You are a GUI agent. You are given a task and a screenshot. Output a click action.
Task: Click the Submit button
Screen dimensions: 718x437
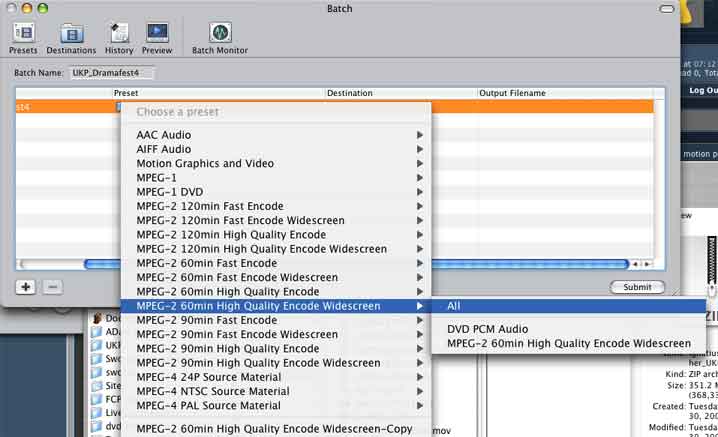637,287
